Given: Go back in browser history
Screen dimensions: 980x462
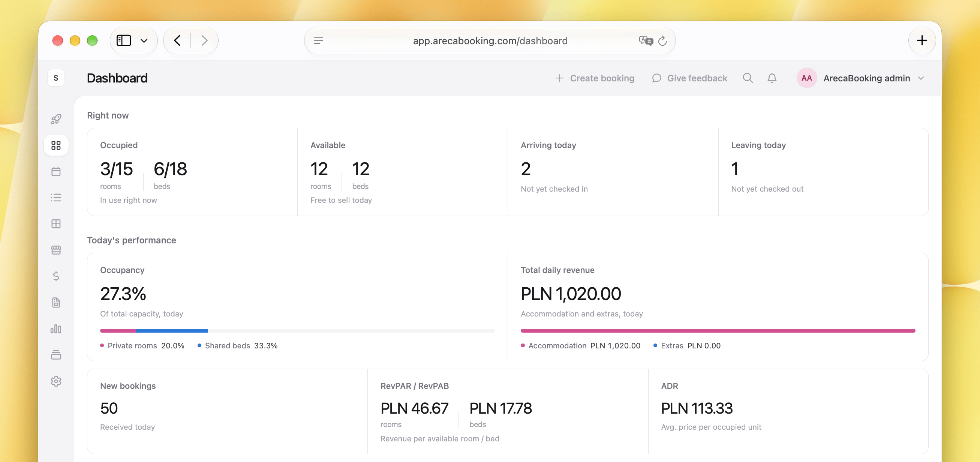Looking at the screenshot, I should [177, 40].
